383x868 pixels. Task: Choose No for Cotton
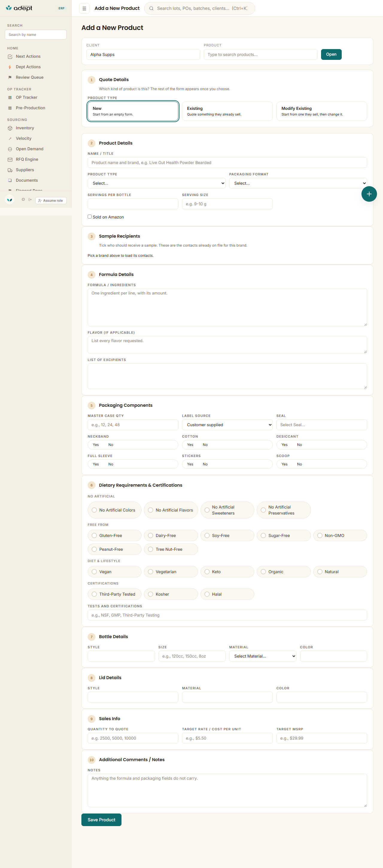[x=205, y=445]
